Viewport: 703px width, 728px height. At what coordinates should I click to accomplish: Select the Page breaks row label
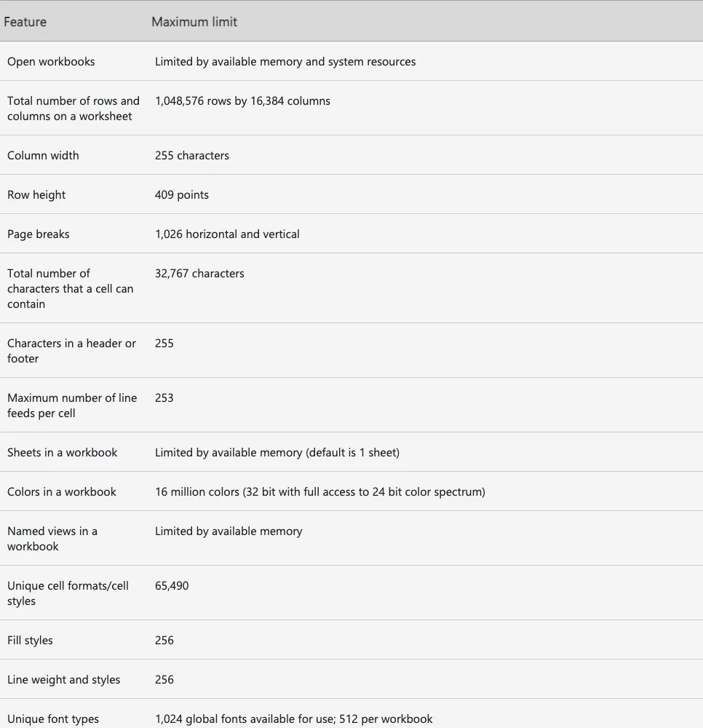pos(38,234)
